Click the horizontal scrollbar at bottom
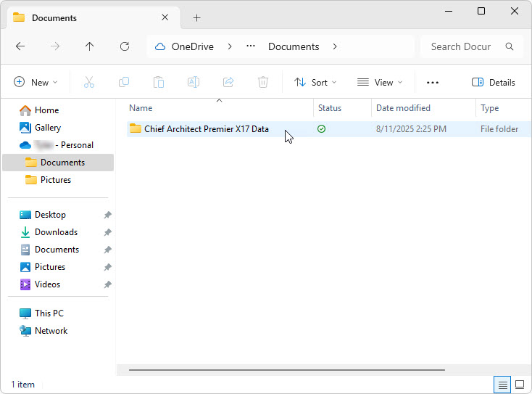 pos(287,369)
